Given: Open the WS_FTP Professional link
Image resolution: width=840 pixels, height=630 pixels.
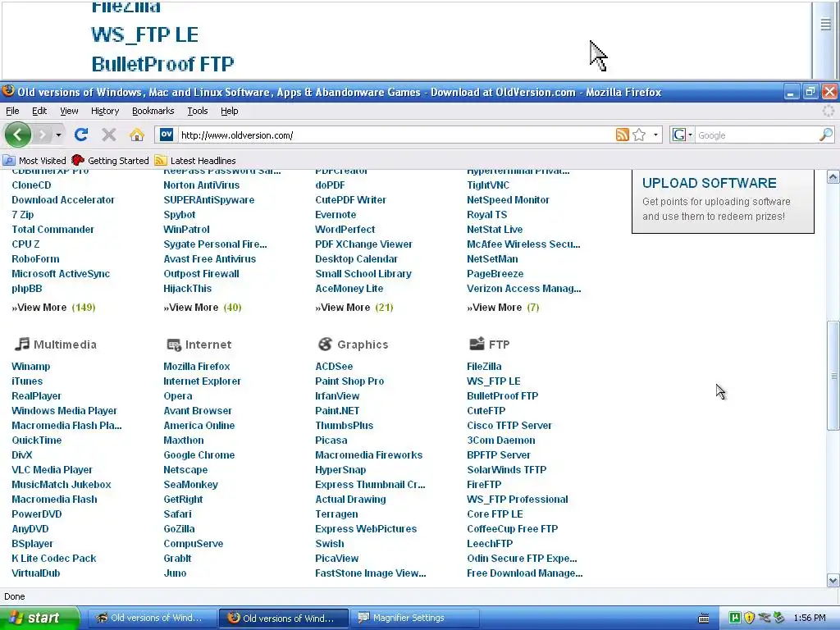Looking at the screenshot, I should (518, 500).
